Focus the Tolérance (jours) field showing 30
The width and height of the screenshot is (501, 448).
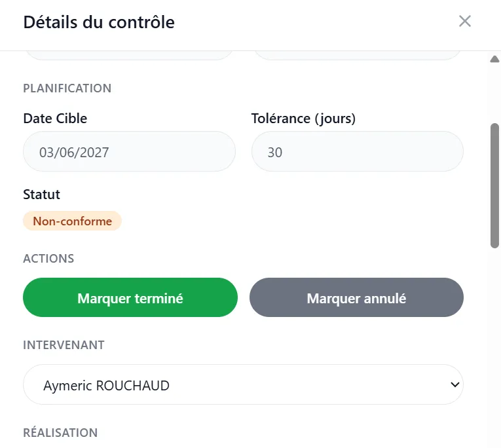[357, 151]
